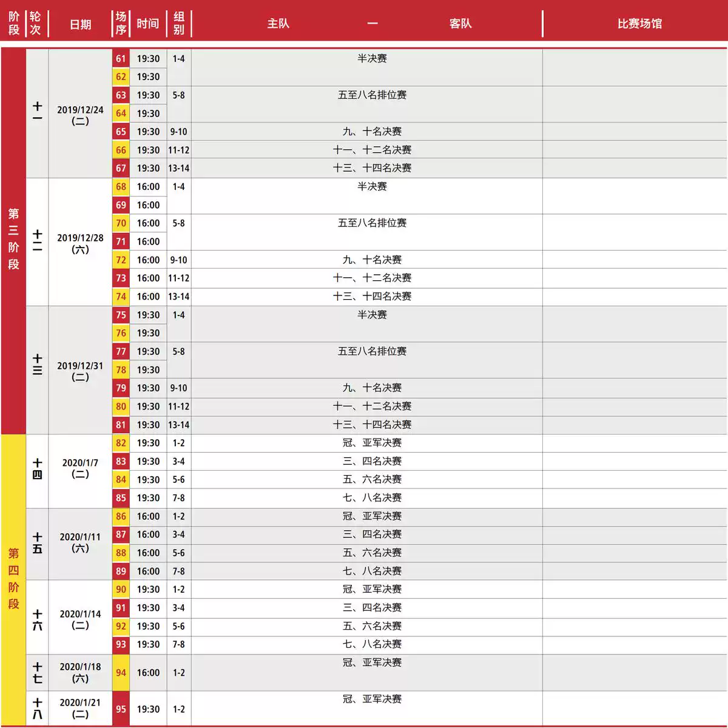Click the 比赛场馆 column header
The width and height of the screenshot is (728, 728).
(x=639, y=24)
